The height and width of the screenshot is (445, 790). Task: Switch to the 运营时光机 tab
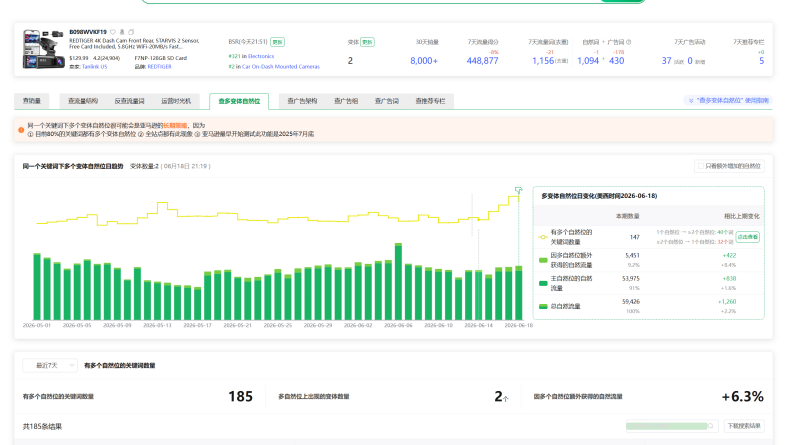tap(176, 101)
